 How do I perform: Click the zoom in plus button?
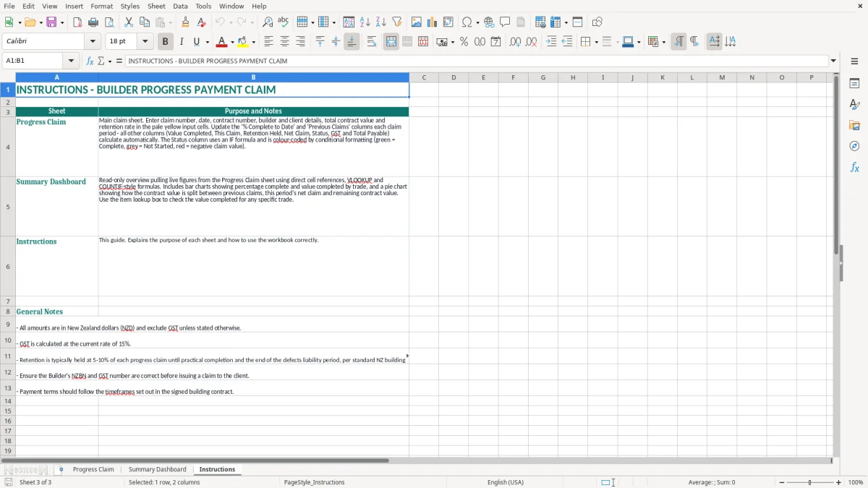[838, 482]
